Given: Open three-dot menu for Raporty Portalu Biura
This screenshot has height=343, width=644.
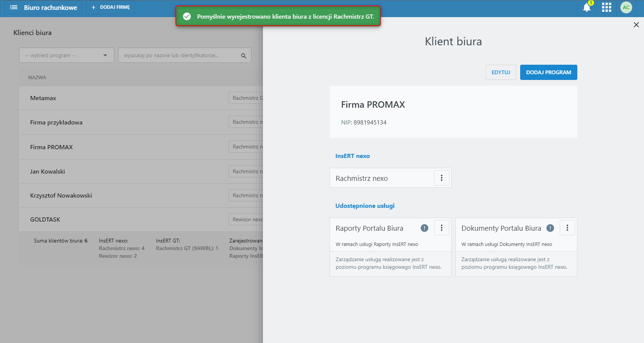Looking at the screenshot, I should coord(442,228).
